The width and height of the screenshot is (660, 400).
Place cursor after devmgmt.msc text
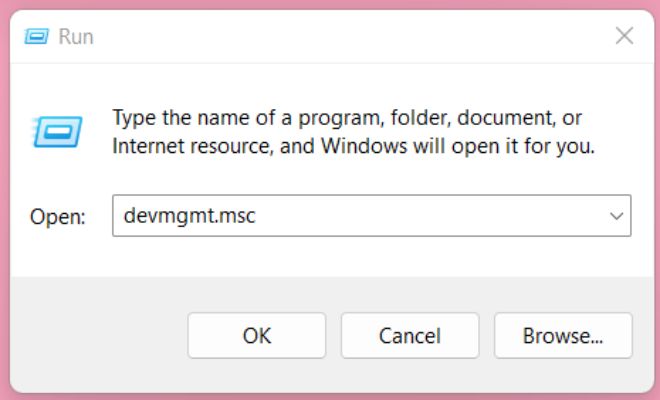point(256,216)
